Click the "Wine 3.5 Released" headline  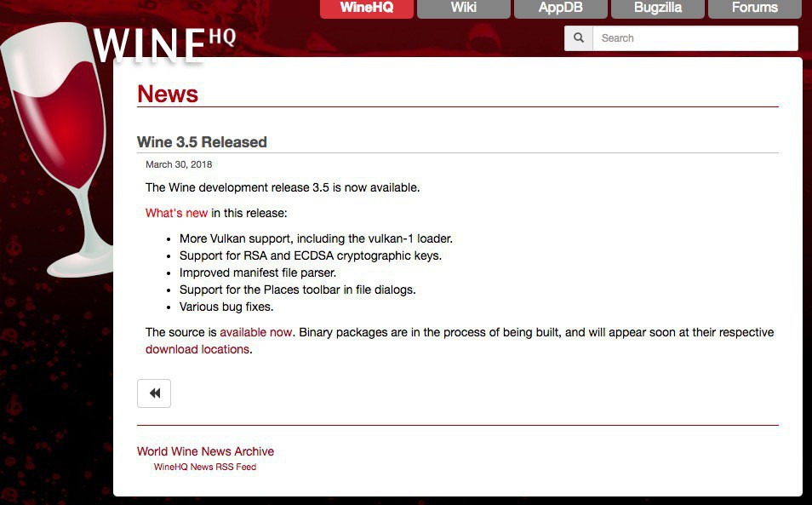point(202,142)
